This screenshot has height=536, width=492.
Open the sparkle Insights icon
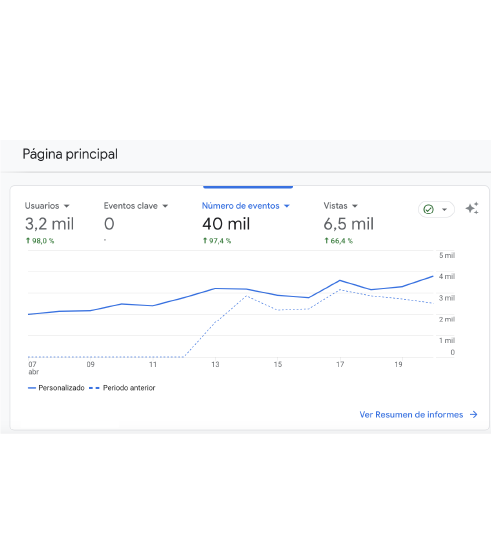coord(472,208)
